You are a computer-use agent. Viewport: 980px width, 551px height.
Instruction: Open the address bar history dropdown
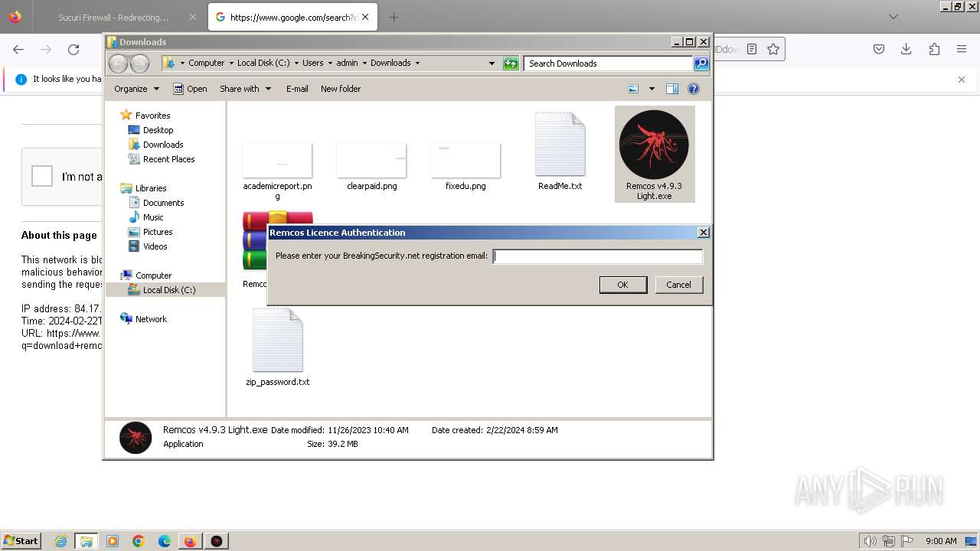[x=492, y=64]
